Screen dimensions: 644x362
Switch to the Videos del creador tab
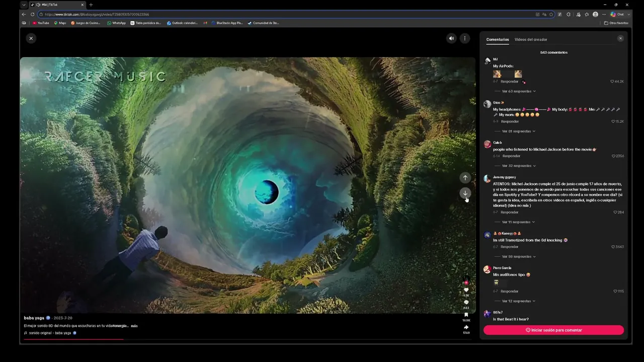point(531,39)
